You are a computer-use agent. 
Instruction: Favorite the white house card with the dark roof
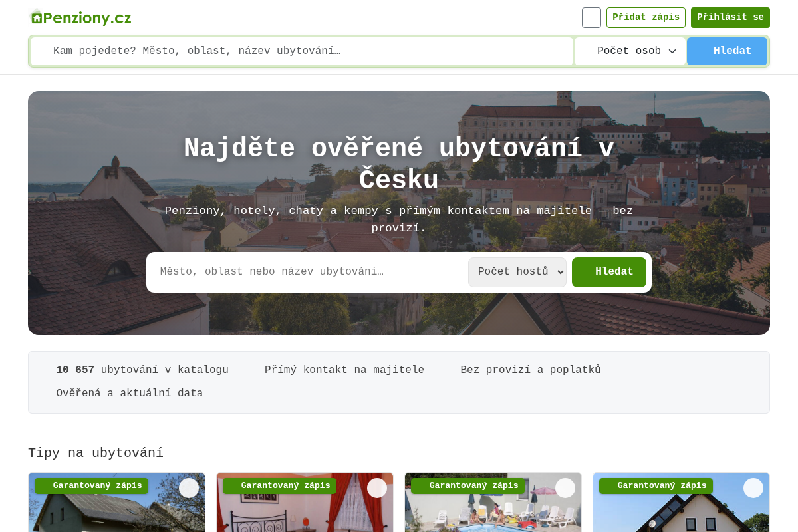coord(753,488)
